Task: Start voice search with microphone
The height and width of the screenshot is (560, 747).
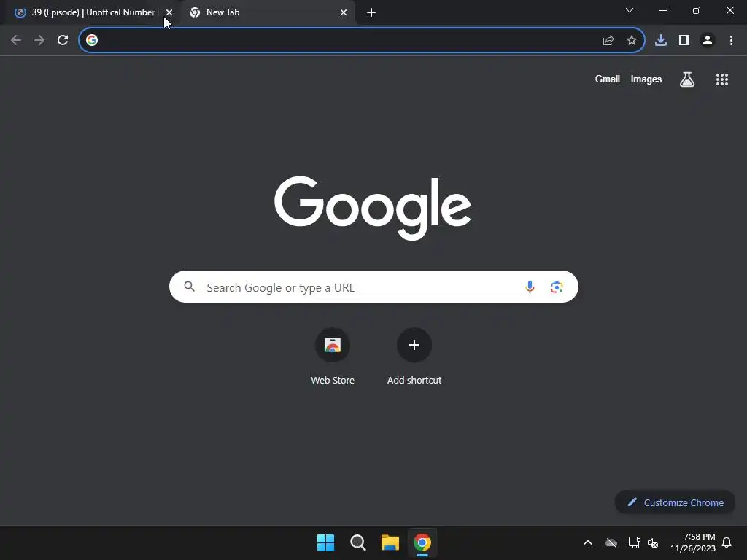Action: [x=530, y=287]
